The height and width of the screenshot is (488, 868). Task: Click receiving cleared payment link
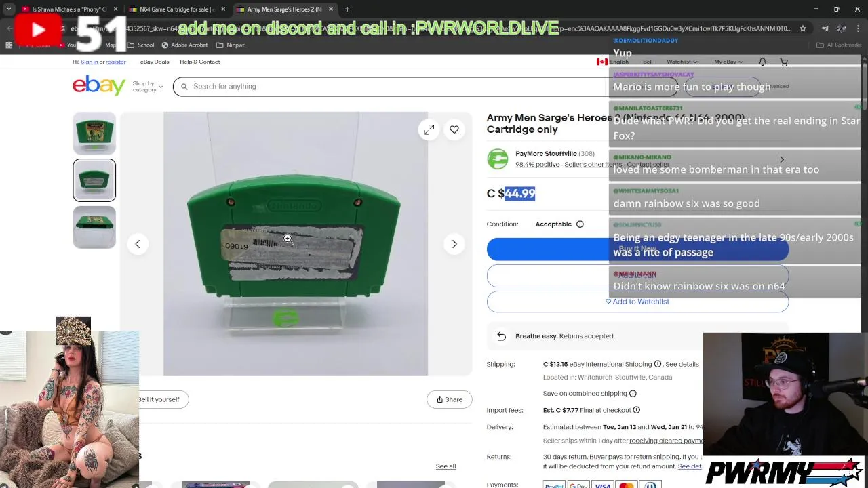point(666,441)
